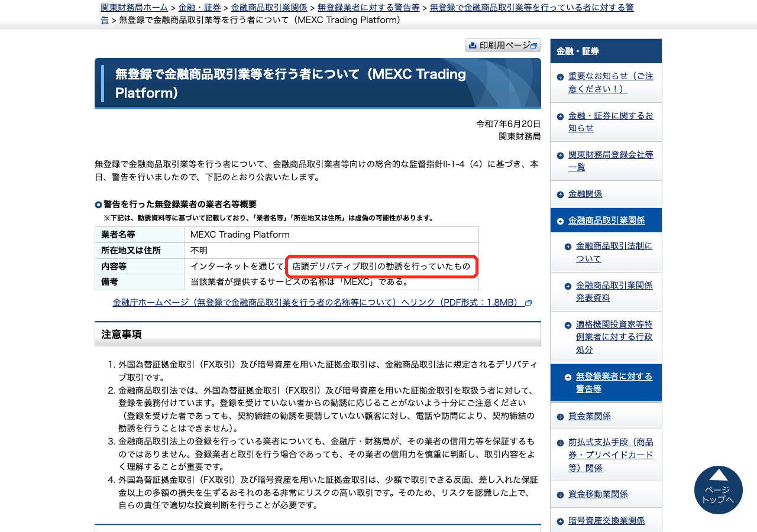Click the arrow icon beside 適格機関投資家等特例業者
Viewport: 757px width, 532px height.
pyautogui.click(x=568, y=325)
